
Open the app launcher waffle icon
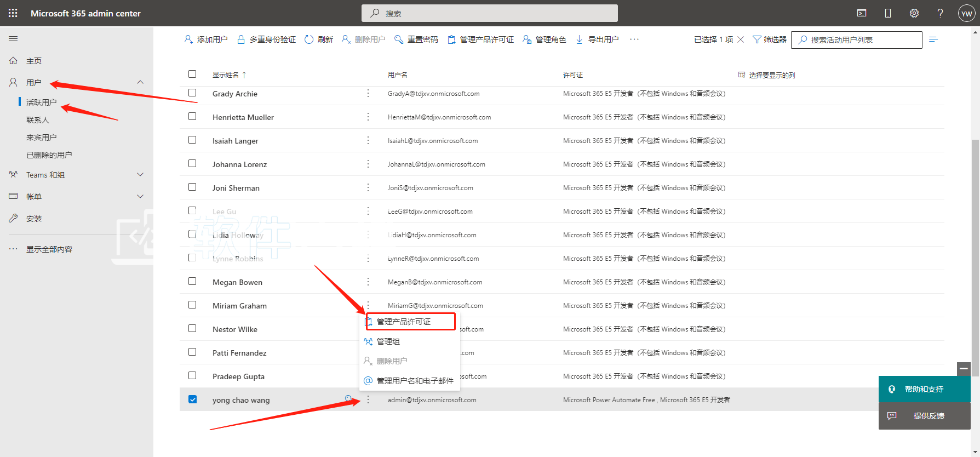pyautogui.click(x=13, y=13)
